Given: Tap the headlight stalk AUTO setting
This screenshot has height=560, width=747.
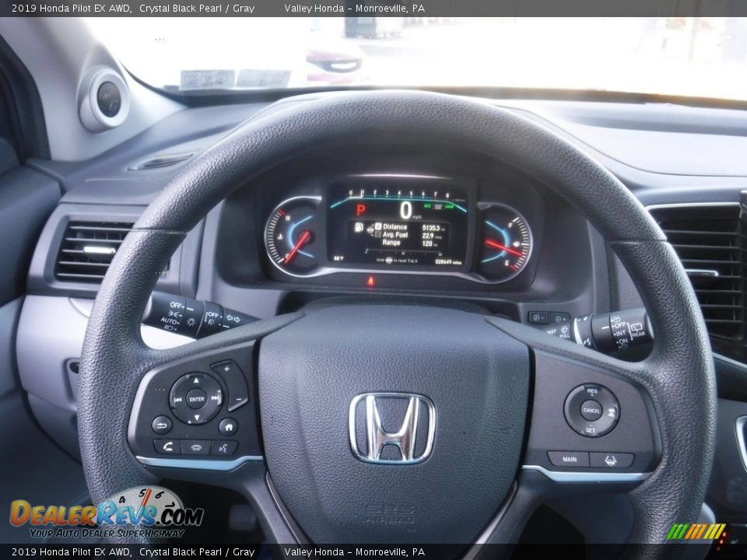Looking at the screenshot, I should 169,320.
